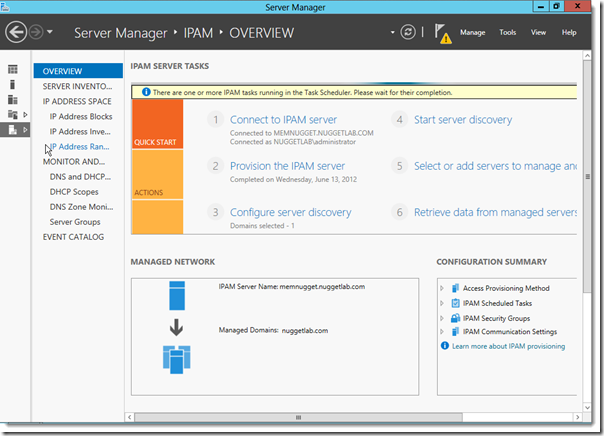Select the bottom orange tile below ACTIONS
Viewport: 604px width, 436px height.
tap(158, 217)
